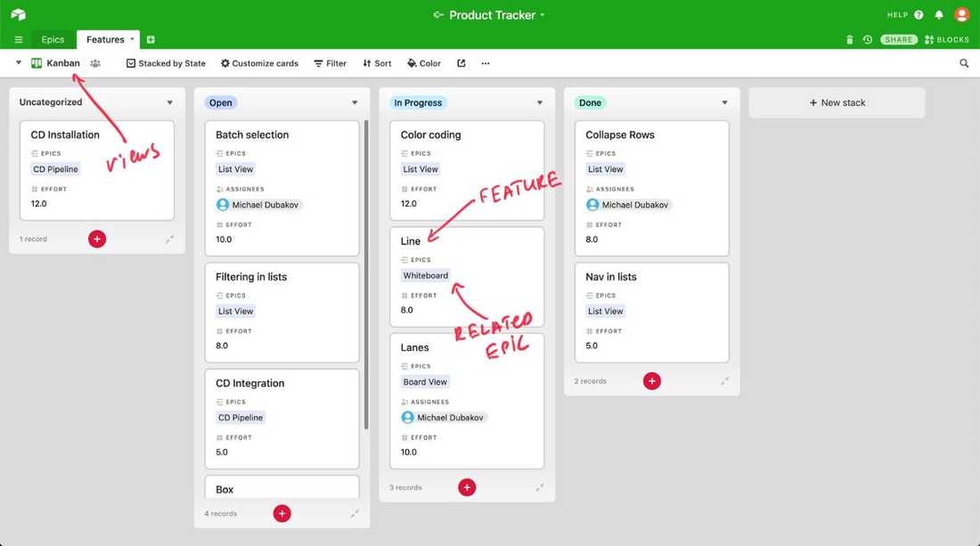
Task: Open the Color options
Action: [x=424, y=63]
